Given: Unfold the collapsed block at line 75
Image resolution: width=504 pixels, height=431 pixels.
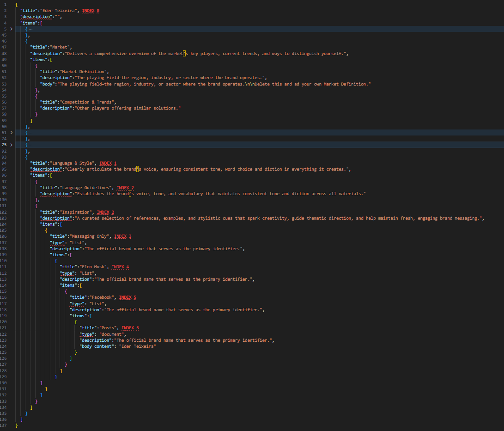Looking at the screenshot, I should pos(12,145).
